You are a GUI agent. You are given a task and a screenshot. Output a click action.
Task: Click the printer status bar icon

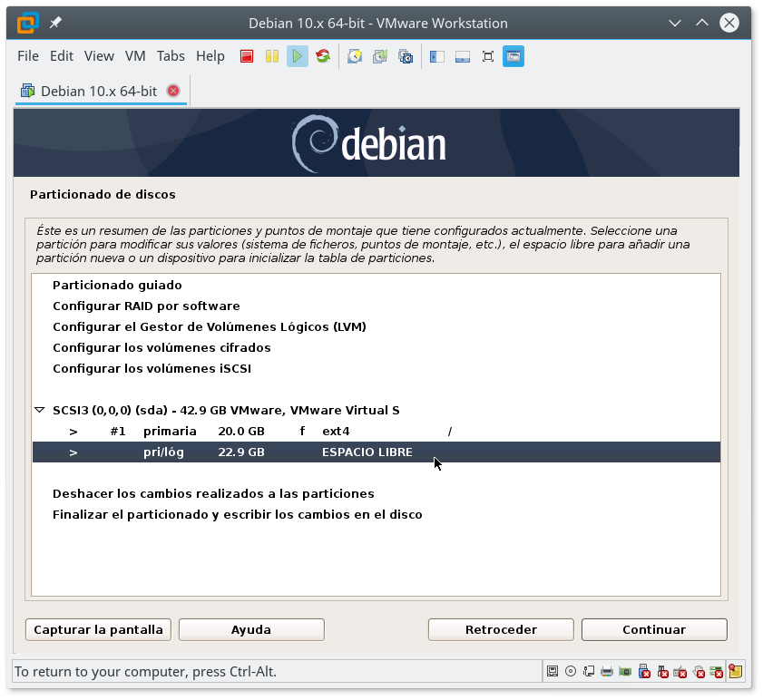[x=607, y=672]
